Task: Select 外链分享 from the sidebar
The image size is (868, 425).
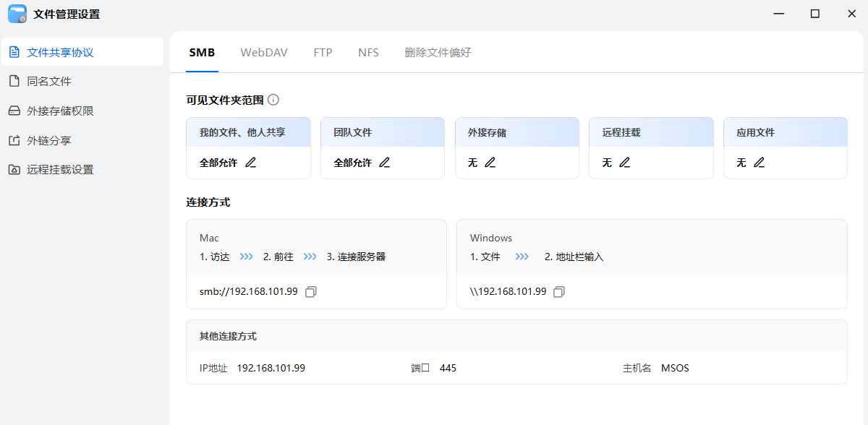Action: 49,141
